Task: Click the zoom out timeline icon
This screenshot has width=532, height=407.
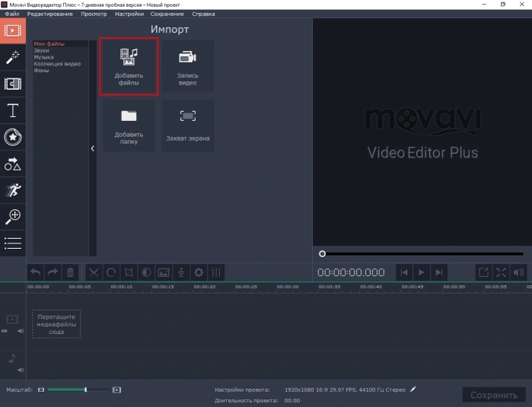Action: 41,390
